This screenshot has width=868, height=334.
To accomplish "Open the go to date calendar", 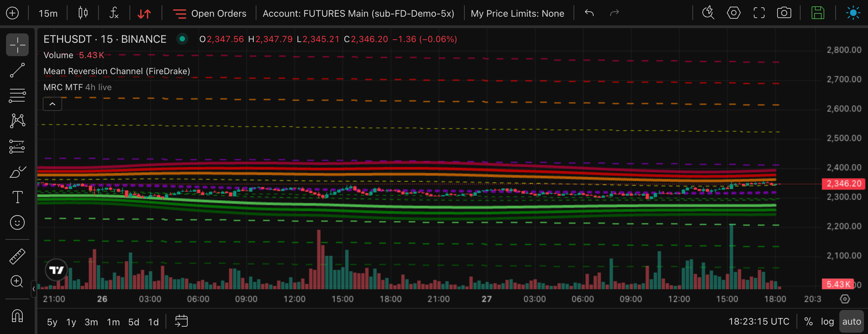I will pyautogui.click(x=181, y=321).
